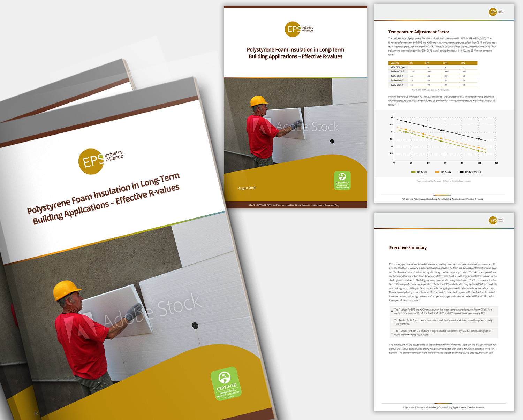Select the "R-value at 110 °F" row label
The height and width of the screenshot is (420, 523).
pyautogui.click(x=397, y=71)
